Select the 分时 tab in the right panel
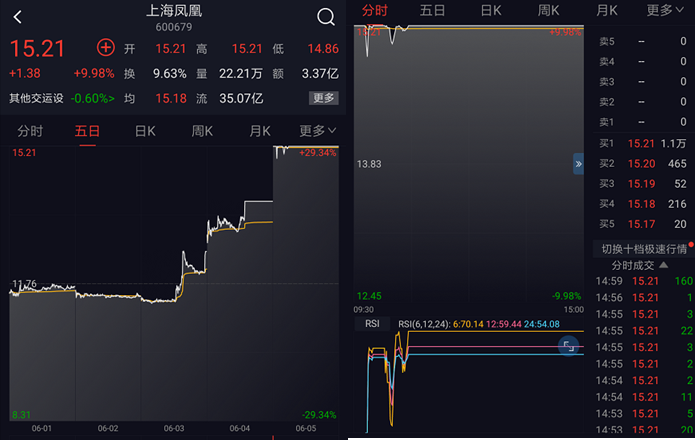This screenshot has height=440, width=695. 375,10
